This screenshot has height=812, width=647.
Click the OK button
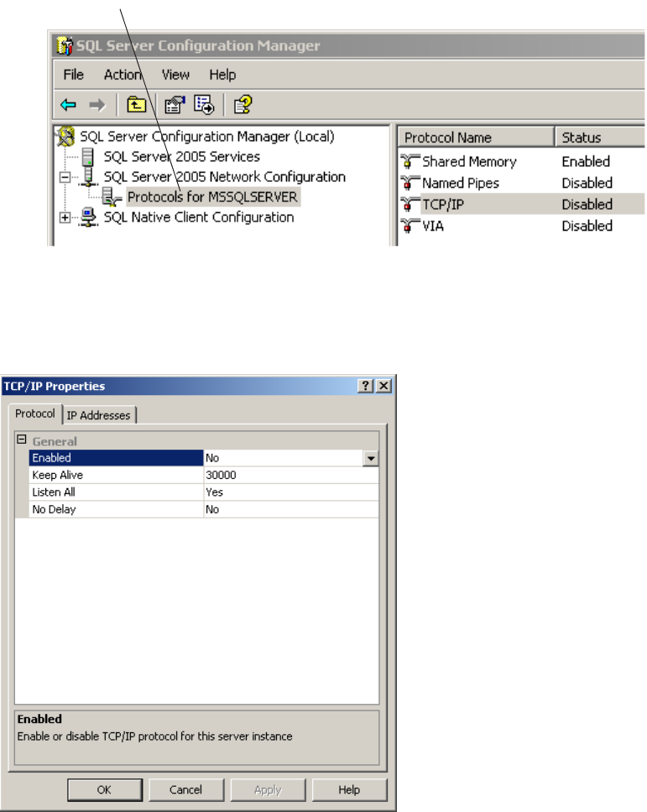105,789
